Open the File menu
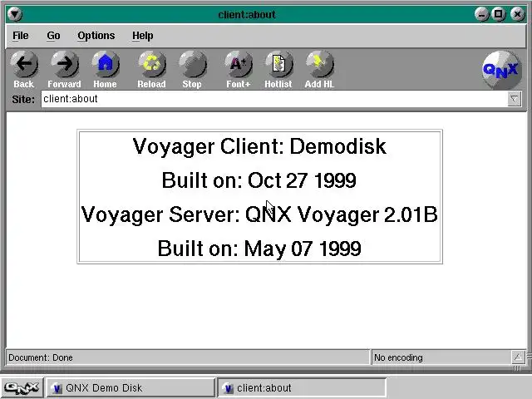 [20, 36]
